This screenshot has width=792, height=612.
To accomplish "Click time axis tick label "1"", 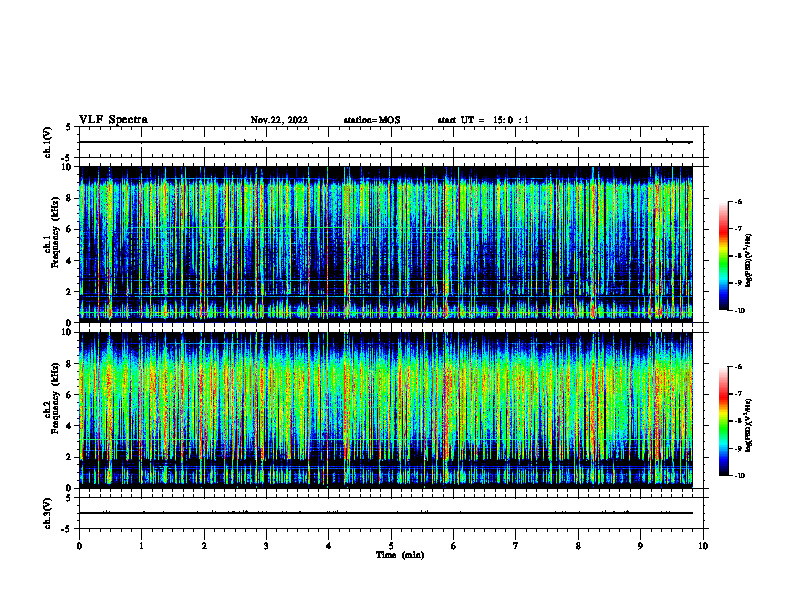I will click(141, 546).
